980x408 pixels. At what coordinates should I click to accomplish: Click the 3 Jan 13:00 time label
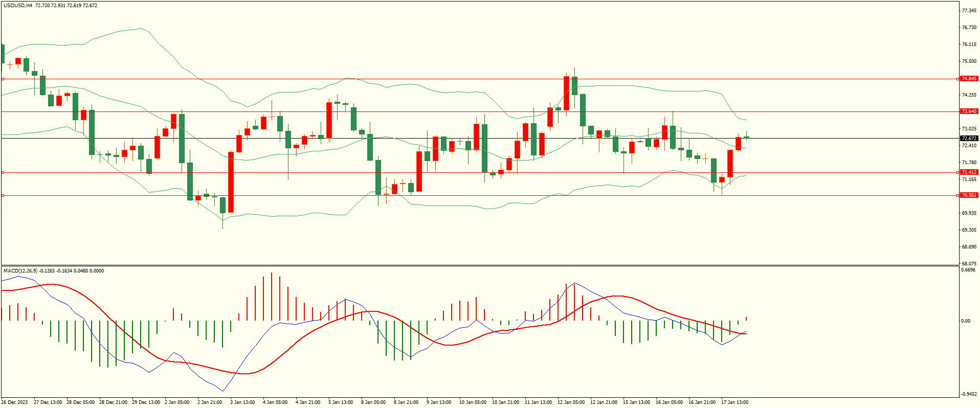(x=242, y=402)
